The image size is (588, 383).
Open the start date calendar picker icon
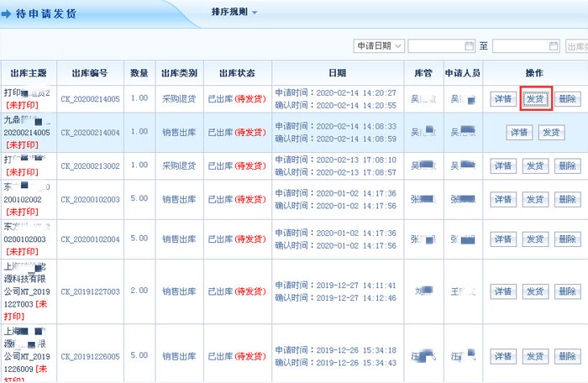tap(469, 46)
